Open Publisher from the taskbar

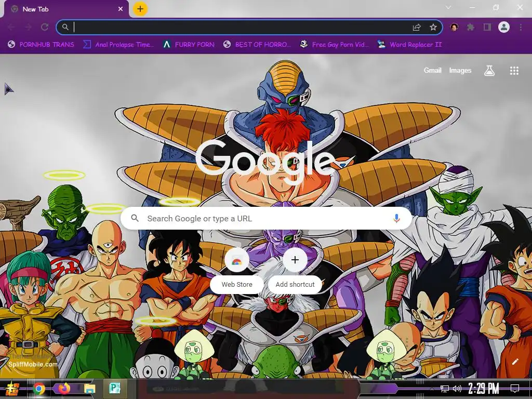click(x=115, y=389)
